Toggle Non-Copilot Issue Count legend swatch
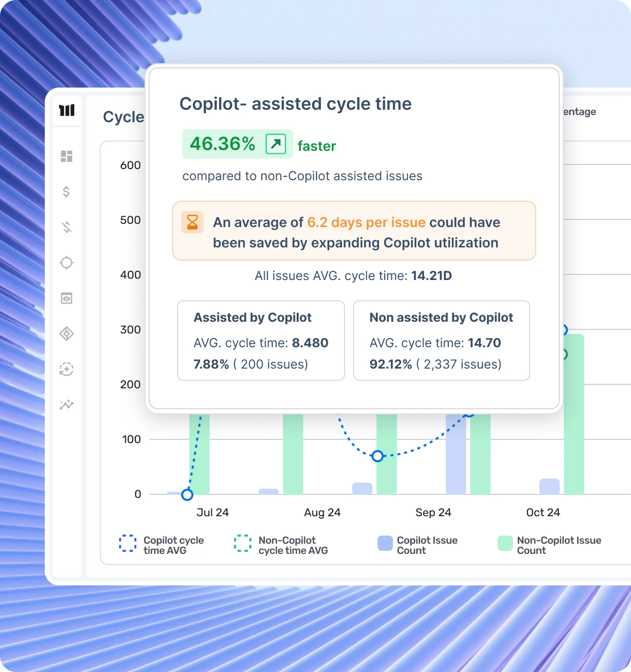Image resolution: width=631 pixels, height=672 pixels. pyautogui.click(x=505, y=544)
